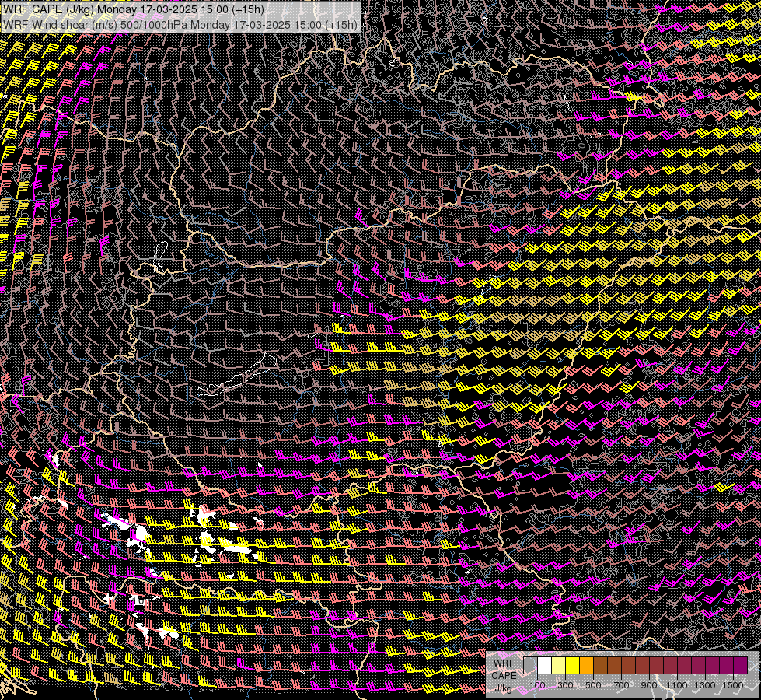Click the J/kg unit label in the legend
The width and height of the screenshot is (761, 700).
[504, 688]
